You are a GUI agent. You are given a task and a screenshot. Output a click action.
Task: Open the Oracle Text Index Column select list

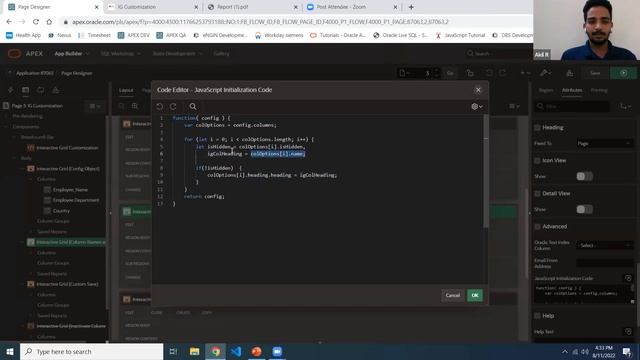pos(604,245)
